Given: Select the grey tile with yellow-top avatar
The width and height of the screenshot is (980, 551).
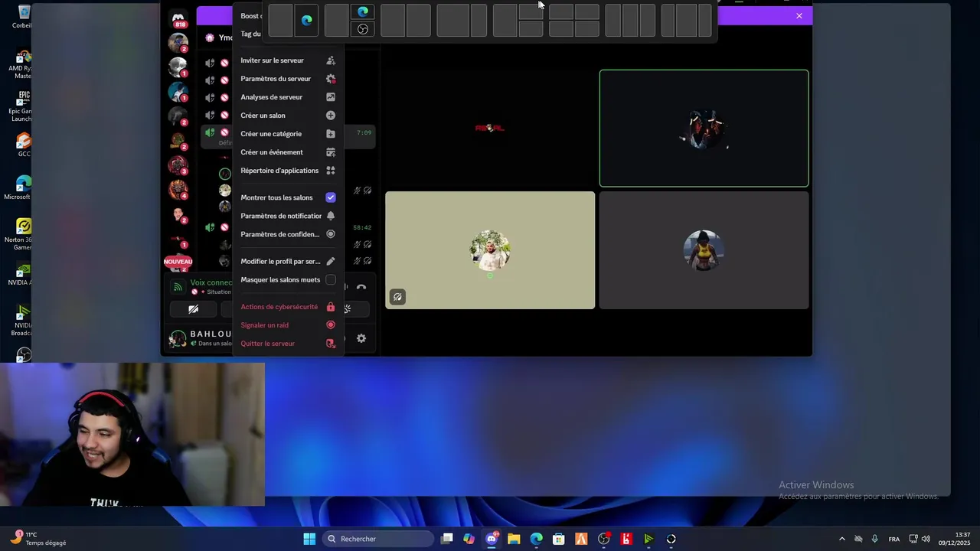Looking at the screenshot, I should (704, 250).
